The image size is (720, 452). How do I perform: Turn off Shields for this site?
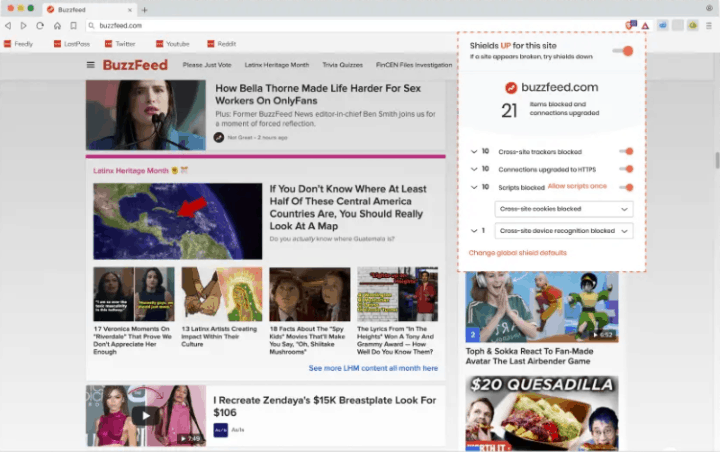pos(623,51)
